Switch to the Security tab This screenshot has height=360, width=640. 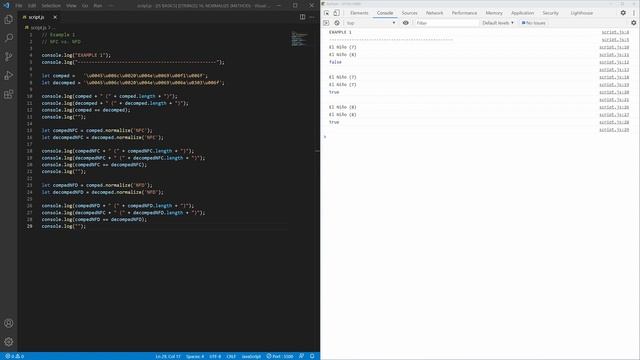550,13
